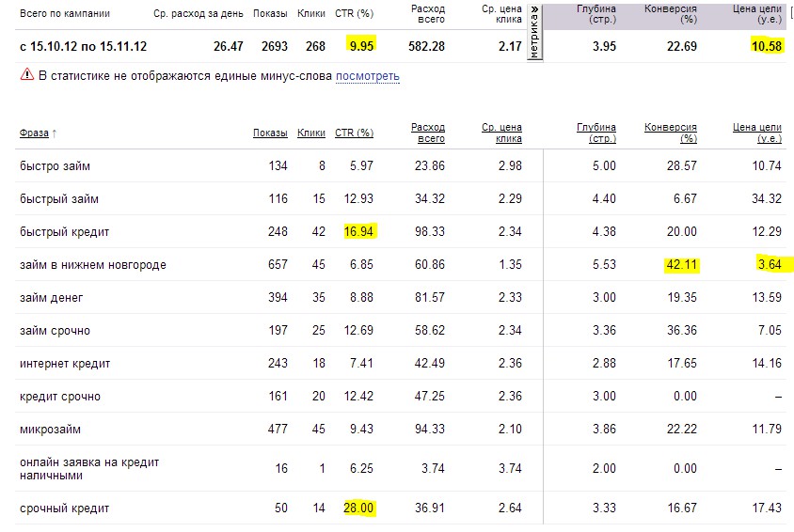Sort by Глубина (стр.) header in phrase table
The height and width of the screenshot is (532, 794).
596,133
